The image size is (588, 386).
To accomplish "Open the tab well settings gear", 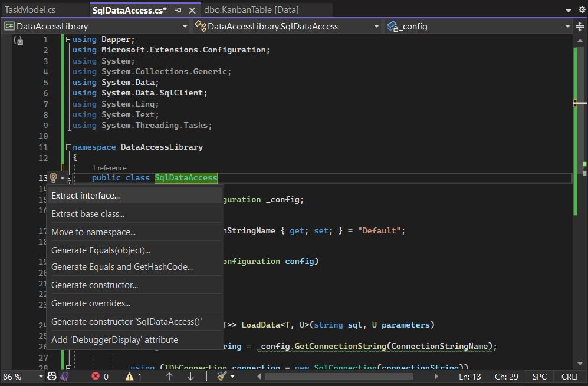I will click(x=582, y=10).
